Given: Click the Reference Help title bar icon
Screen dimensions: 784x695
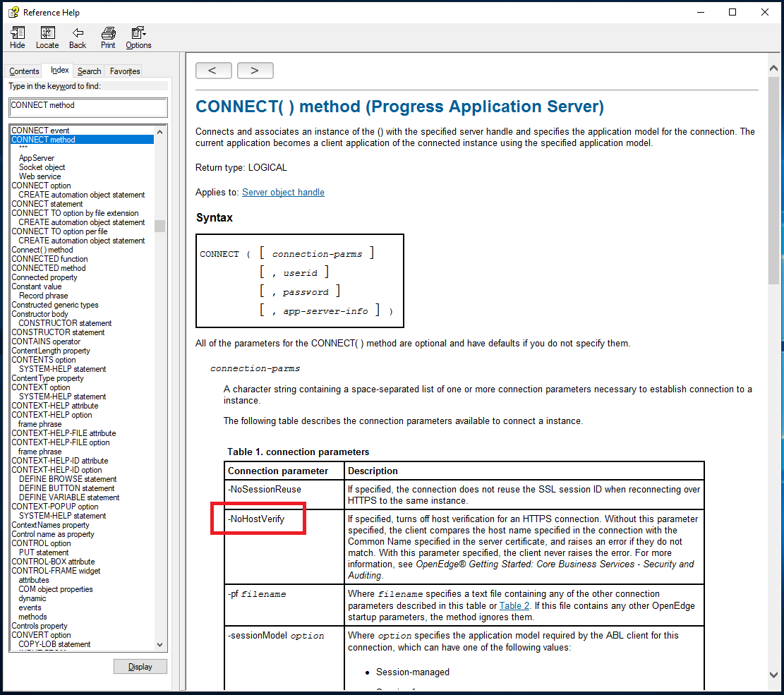Looking at the screenshot, I should pyautogui.click(x=13, y=12).
